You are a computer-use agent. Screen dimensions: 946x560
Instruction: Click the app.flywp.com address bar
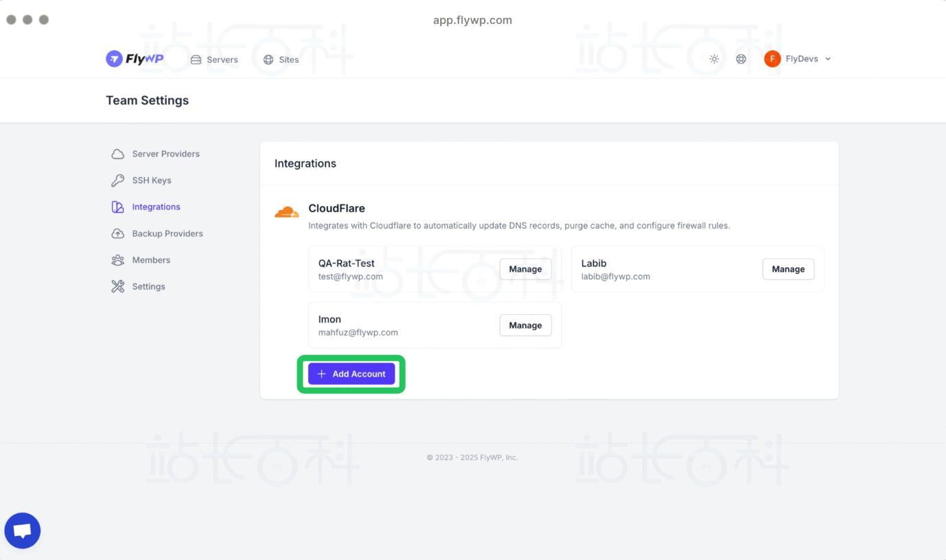tap(472, 20)
